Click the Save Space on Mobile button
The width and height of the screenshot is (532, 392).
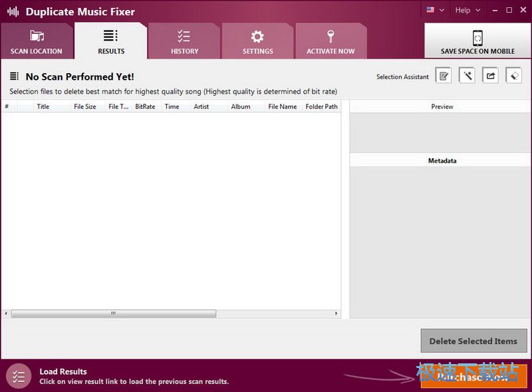pyautogui.click(x=477, y=42)
